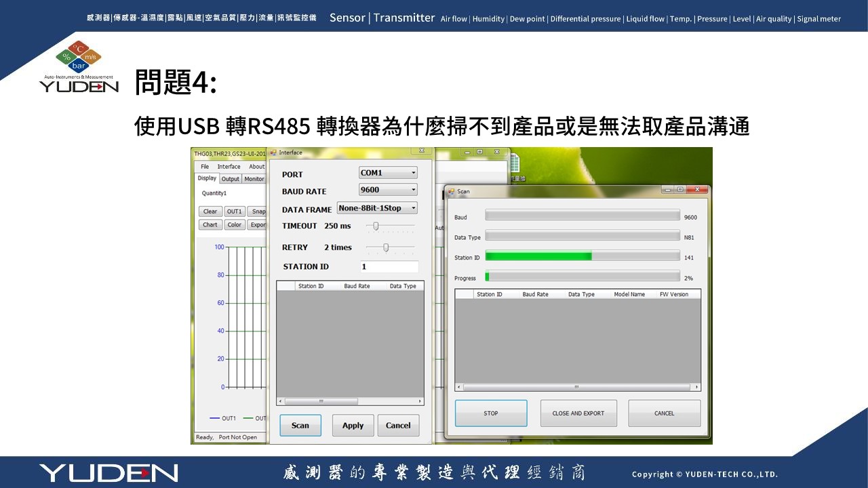The height and width of the screenshot is (488, 868).
Task: Click the Interface dialog title bar icon
Action: [274, 153]
